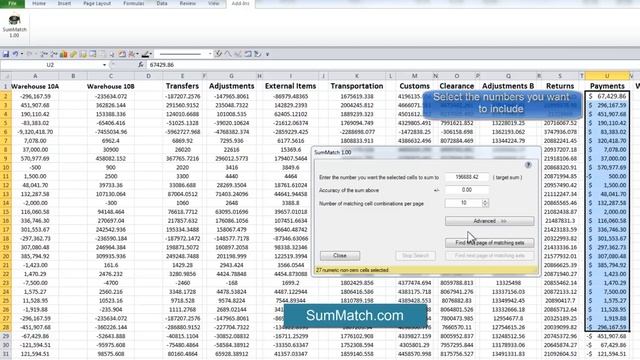Select column G header
Viewport: 640px width, 360px height.
click(x=231, y=76)
